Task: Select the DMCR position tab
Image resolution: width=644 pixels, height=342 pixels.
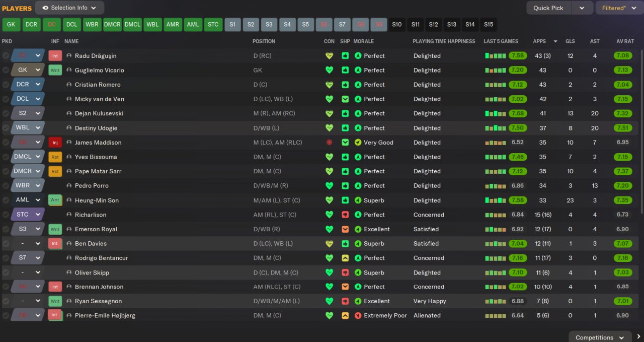Action: pyautogui.click(x=112, y=24)
